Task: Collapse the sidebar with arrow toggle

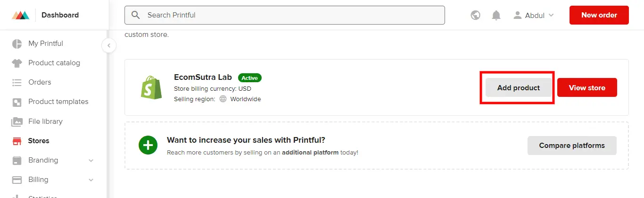Action: [109, 46]
